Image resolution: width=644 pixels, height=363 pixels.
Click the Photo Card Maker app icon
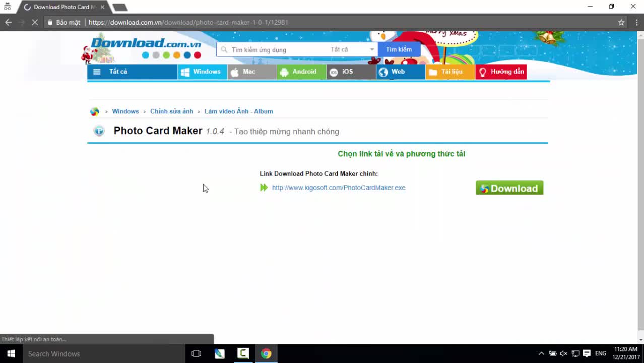(99, 131)
